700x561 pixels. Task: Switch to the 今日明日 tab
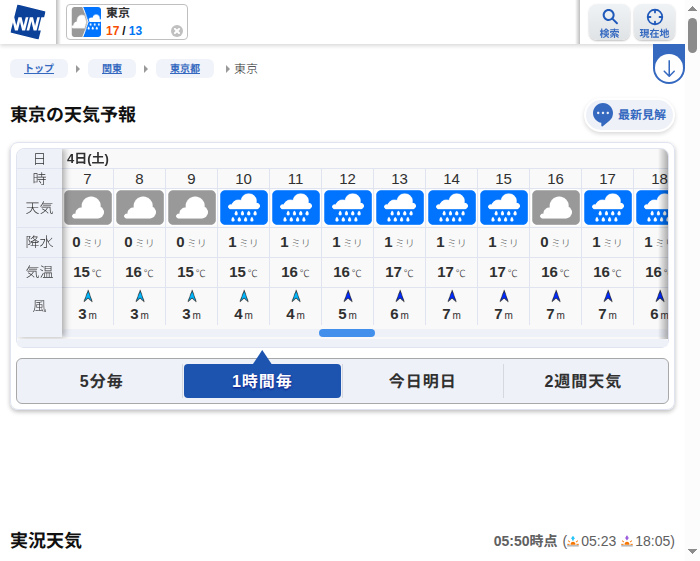(x=422, y=381)
